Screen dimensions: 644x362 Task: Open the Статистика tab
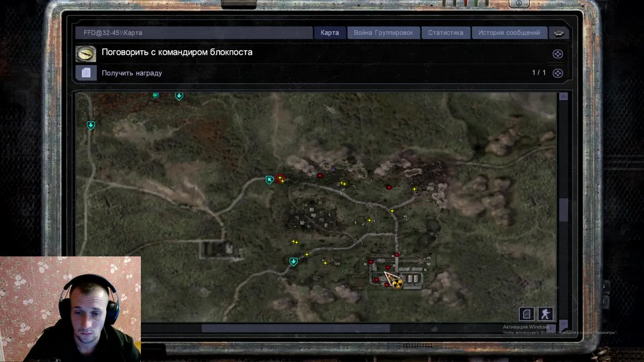(446, 33)
